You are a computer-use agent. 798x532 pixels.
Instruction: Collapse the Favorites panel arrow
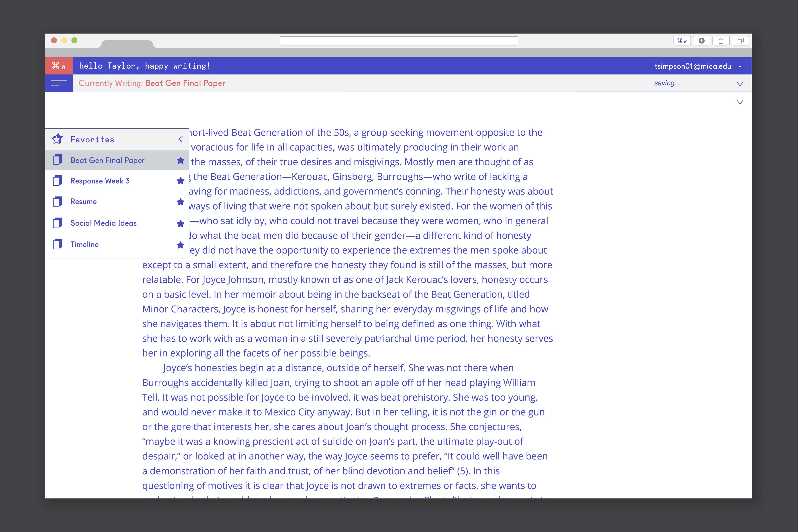coord(181,139)
